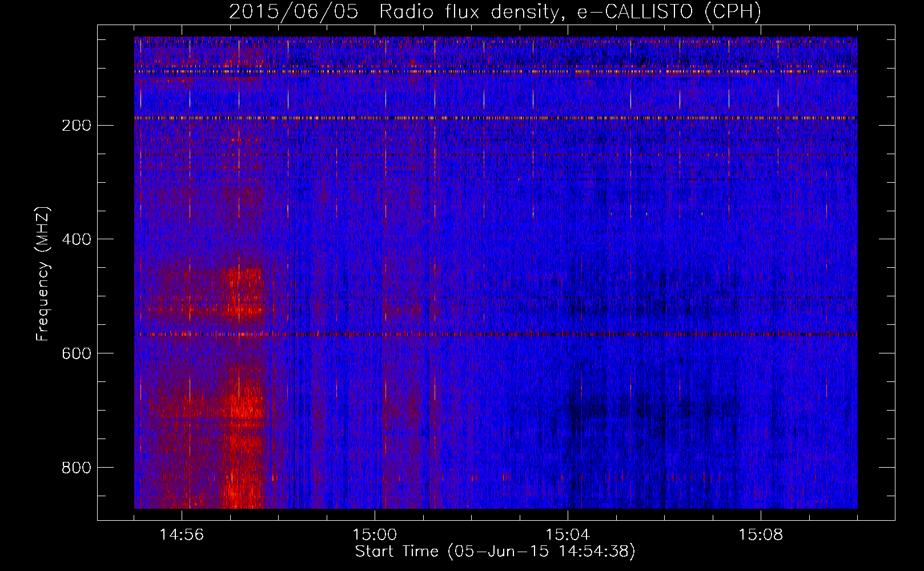This screenshot has height=571, width=924.
Task: Click the 400 frequency tick label
Action: coord(76,239)
